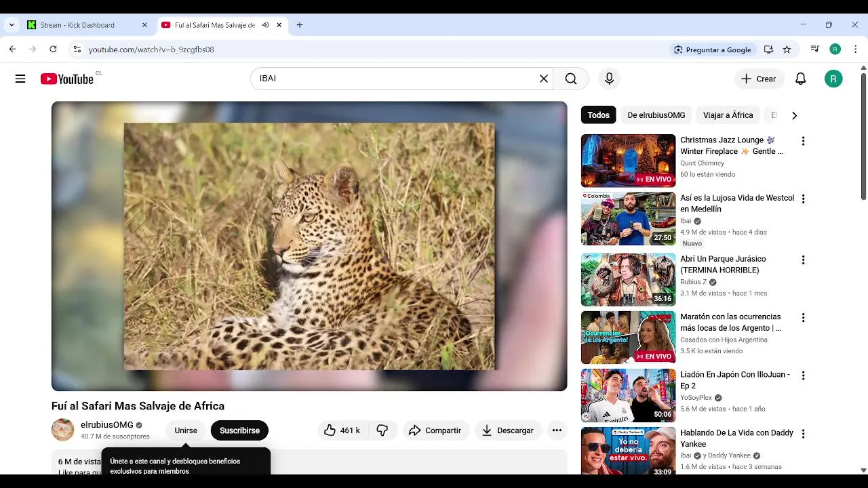Like the video with 461 k
The width and height of the screenshot is (868, 488).
[342, 430]
